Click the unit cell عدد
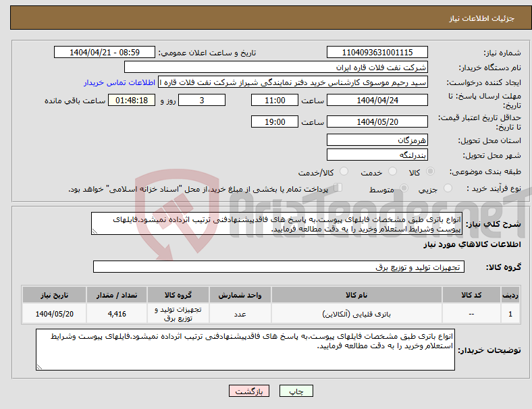This screenshot has width=532, height=409. tap(240, 314)
